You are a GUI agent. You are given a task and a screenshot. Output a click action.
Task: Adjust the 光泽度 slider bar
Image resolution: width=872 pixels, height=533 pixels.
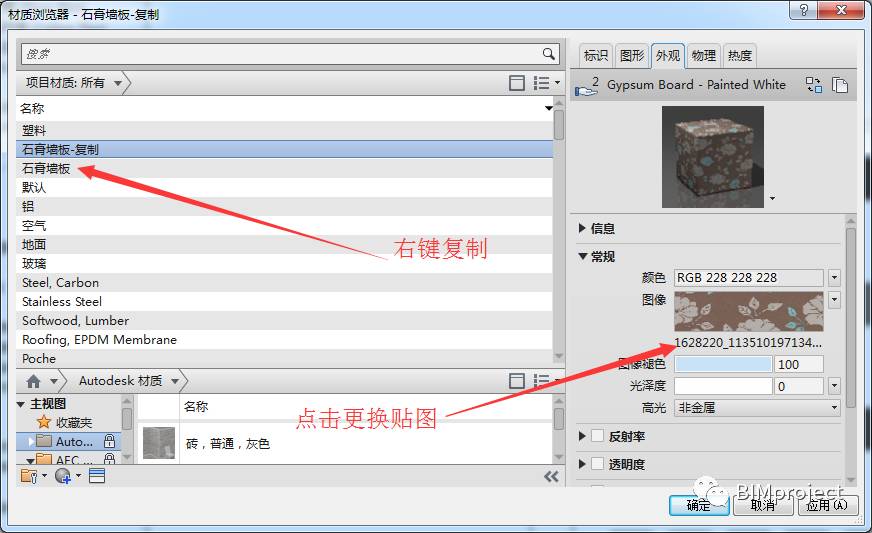(723, 386)
